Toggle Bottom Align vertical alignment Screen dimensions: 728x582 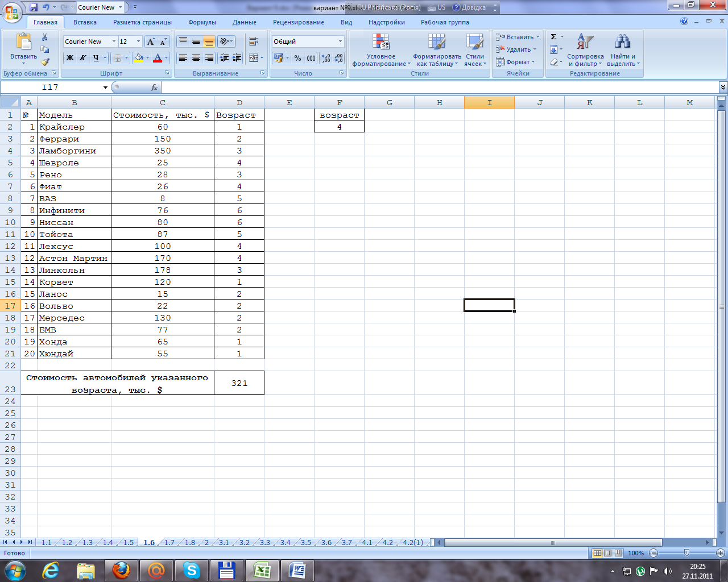tap(209, 41)
